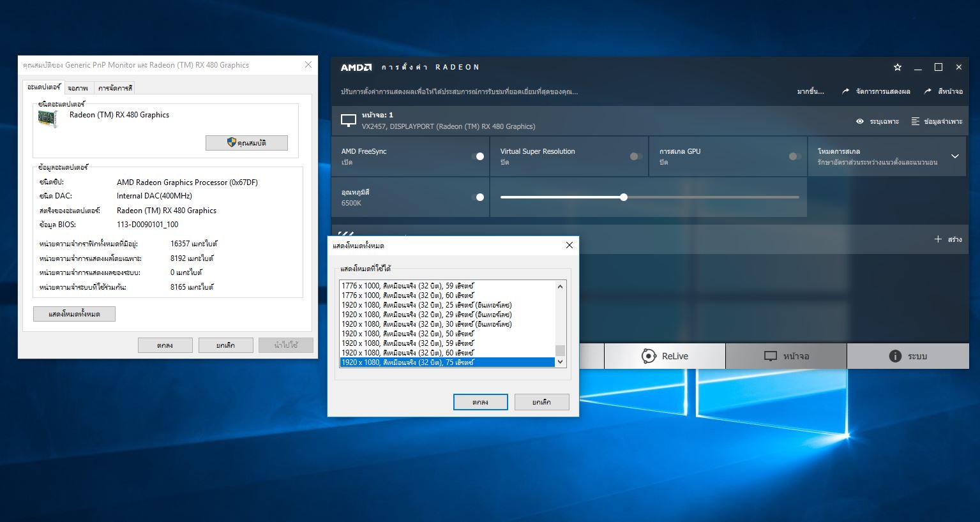Click the 16357 เมกะไบต์ total memory value
980x522 pixels.
[194, 244]
